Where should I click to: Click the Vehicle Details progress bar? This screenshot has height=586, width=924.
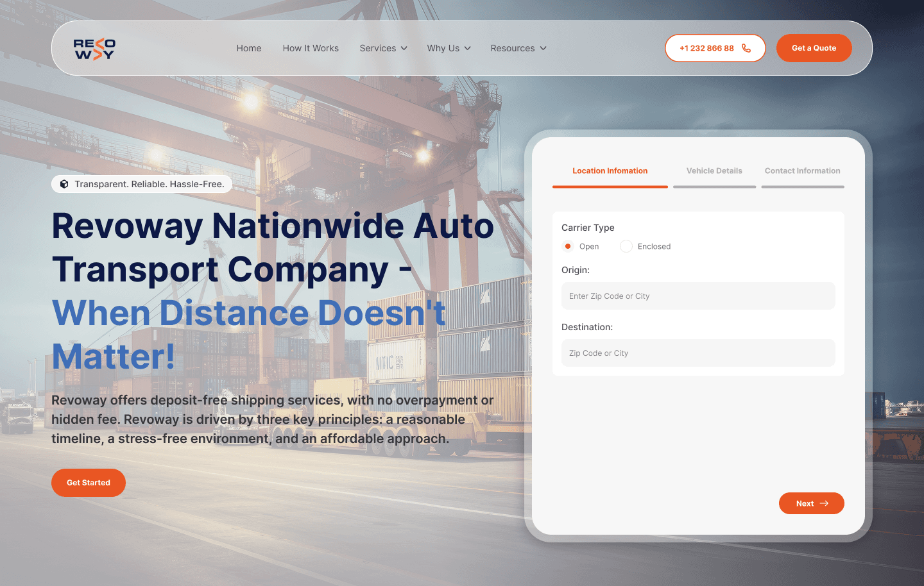[715, 187]
